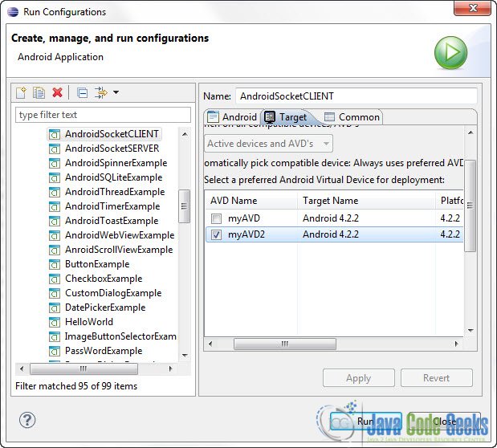Select DatePickerExample in the configuration tree
The height and width of the screenshot is (448, 497).
pos(105,307)
